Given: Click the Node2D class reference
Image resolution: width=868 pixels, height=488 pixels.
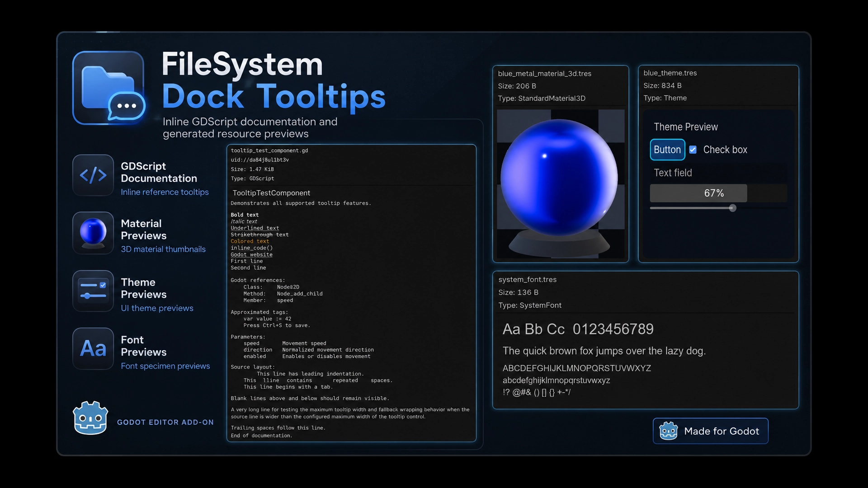Looking at the screenshot, I should (288, 287).
